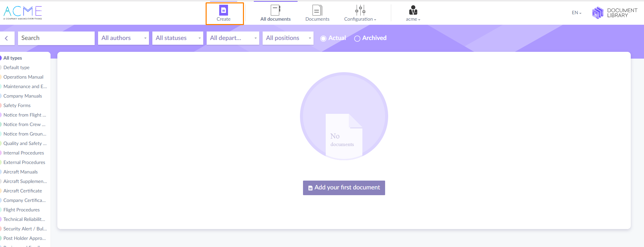Select Operations Manual document type
The image size is (644, 247).
coord(23,77)
